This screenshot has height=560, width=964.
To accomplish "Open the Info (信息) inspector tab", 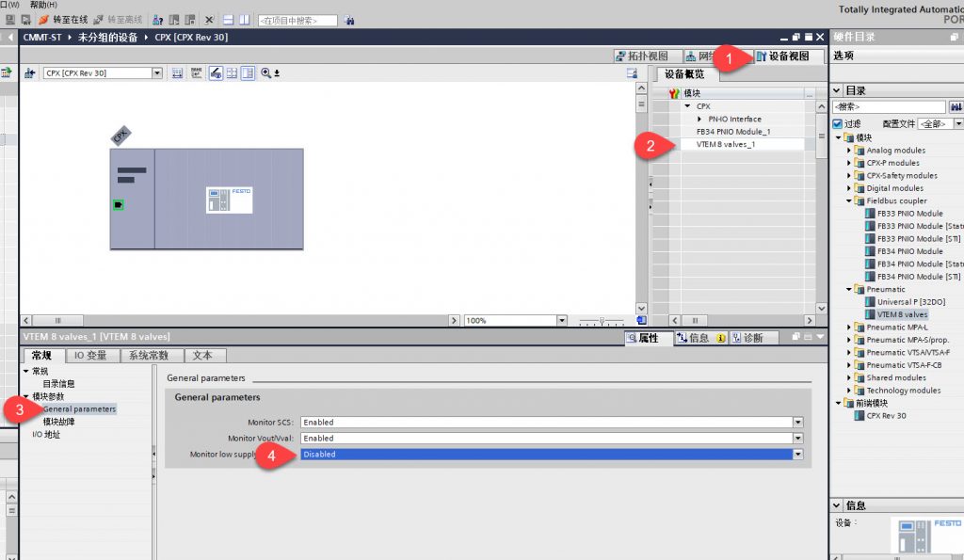I will [x=700, y=338].
